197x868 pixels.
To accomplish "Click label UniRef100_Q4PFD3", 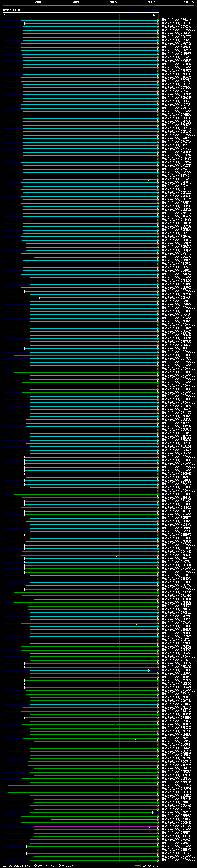I will coord(177,497).
